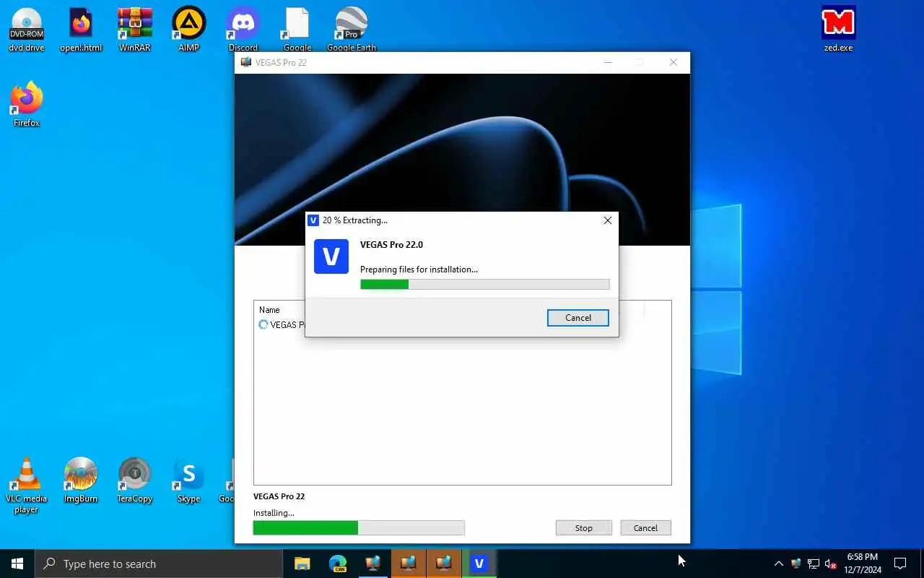
Task: Open the dvd drive desktop icon
Action: click(x=27, y=29)
